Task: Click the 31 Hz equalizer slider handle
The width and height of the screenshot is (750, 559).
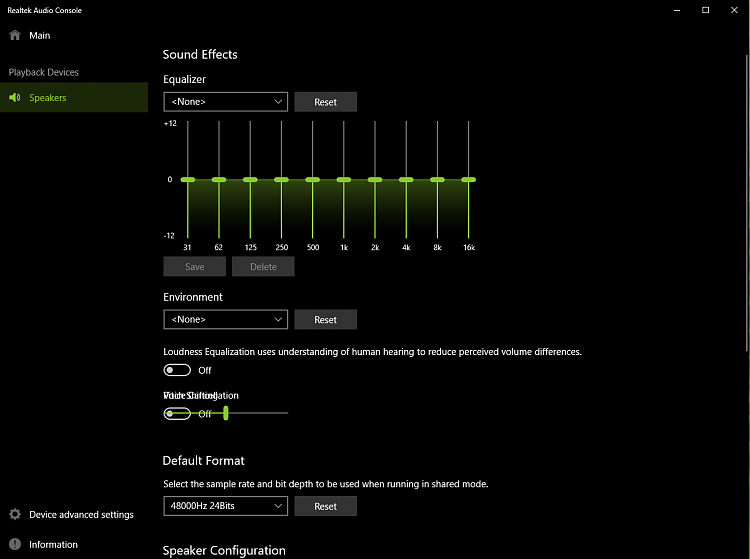Action: tap(188, 180)
